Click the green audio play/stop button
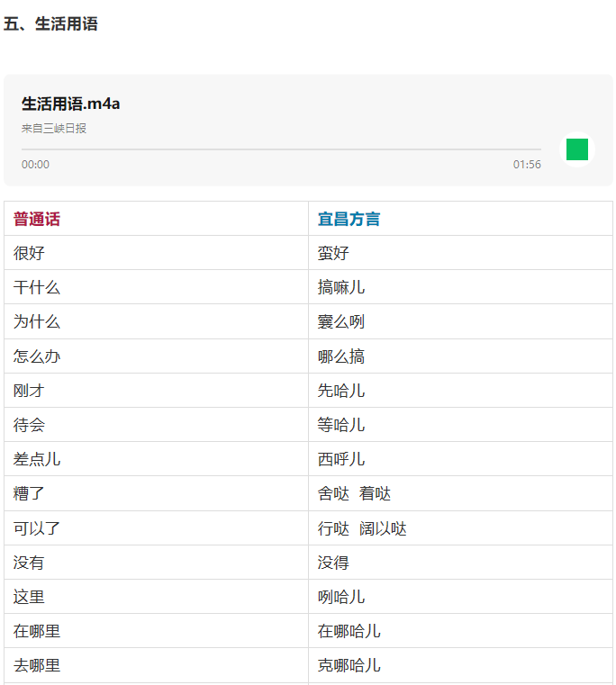This screenshot has width=616, height=685. tap(576, 149)
